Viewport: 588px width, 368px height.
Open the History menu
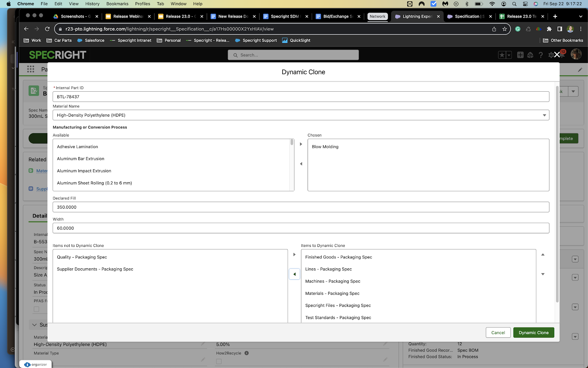point(92,4)
